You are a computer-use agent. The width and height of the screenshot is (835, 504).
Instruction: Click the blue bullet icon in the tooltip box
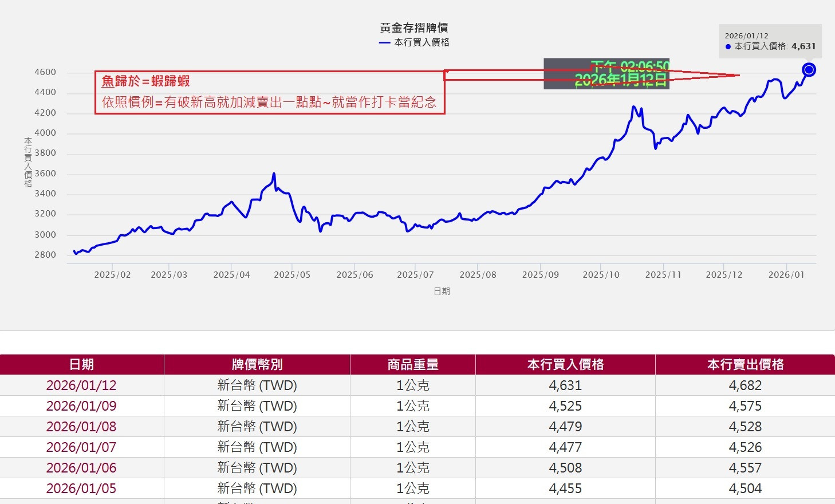pyautogui.click(x=728, y=45)
